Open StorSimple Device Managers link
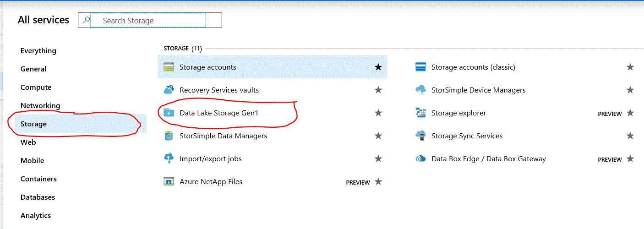644x229 pixels. pyautogui.click(x=478, y=90)
